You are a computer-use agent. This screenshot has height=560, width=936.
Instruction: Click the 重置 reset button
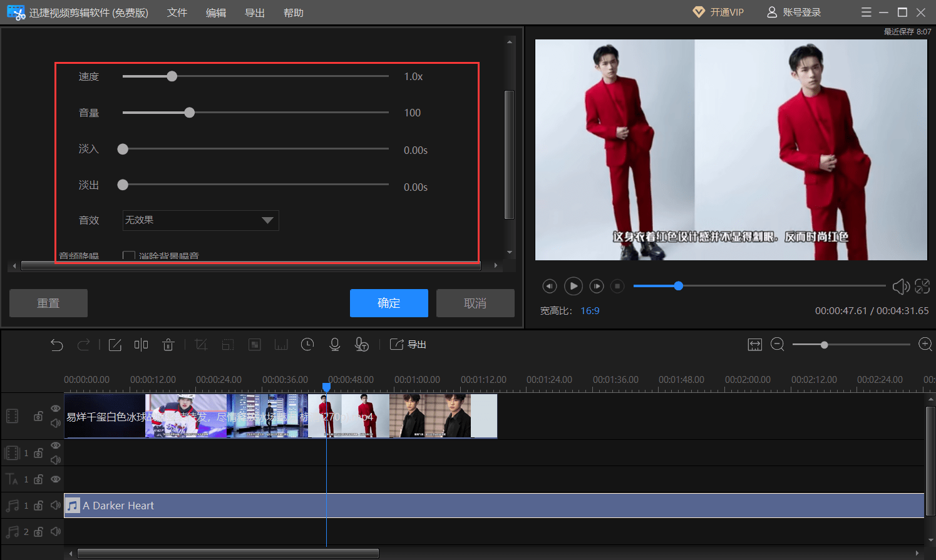[48, 303]
